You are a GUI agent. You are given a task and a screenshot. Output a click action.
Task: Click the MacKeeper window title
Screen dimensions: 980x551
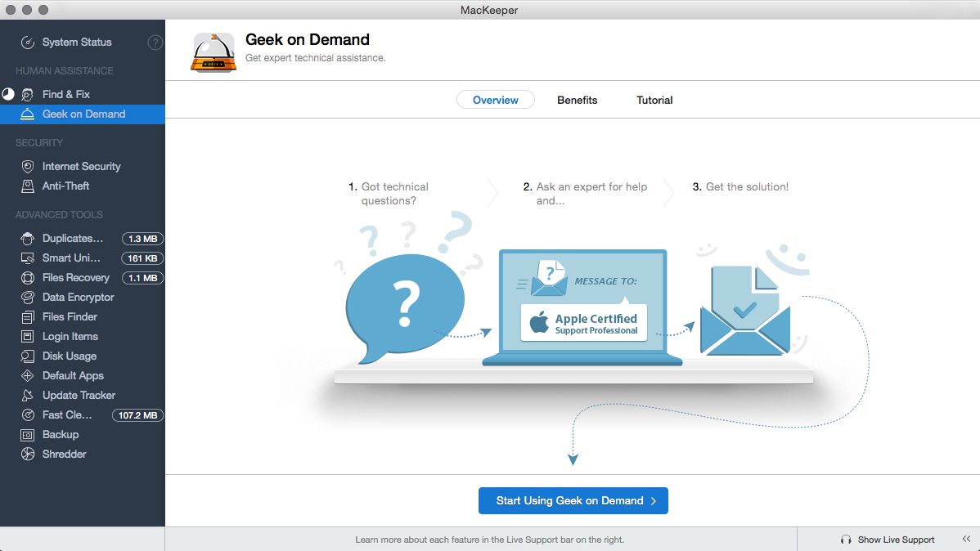489,10
